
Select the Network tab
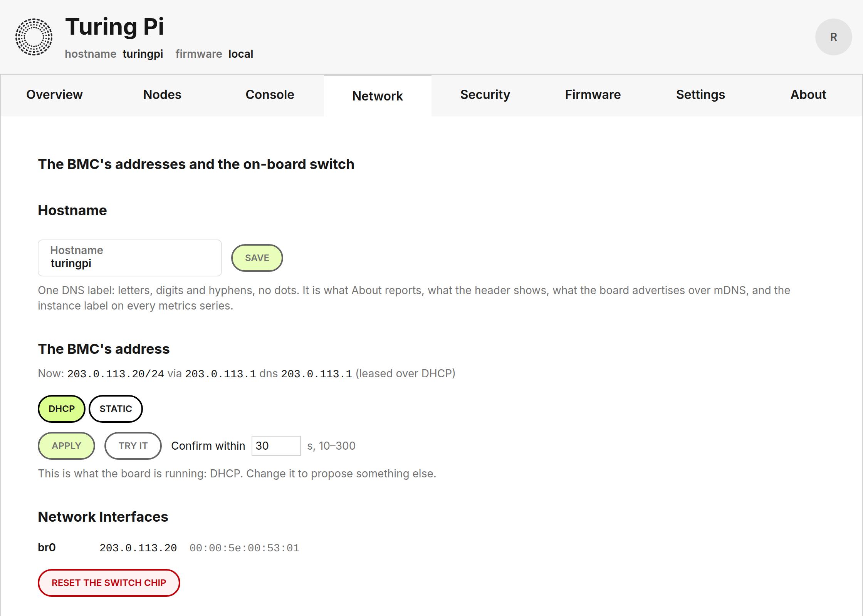(378, 96)
